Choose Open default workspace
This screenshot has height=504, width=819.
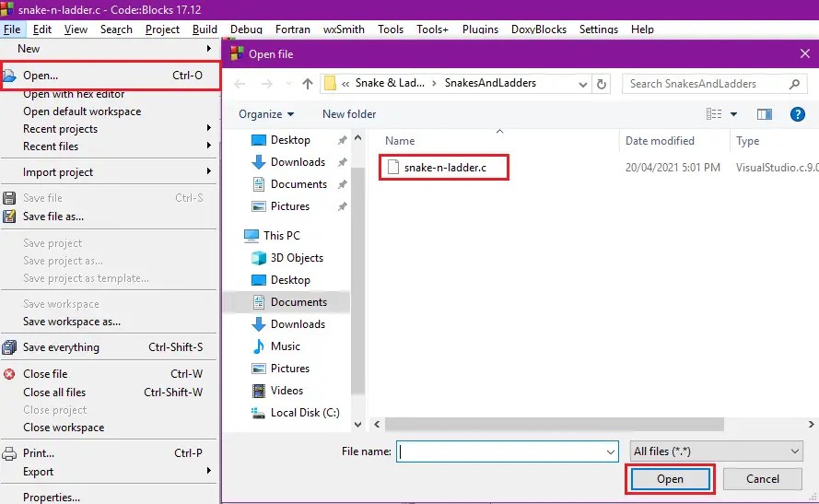pyautogui.click(x=82, y=111)
